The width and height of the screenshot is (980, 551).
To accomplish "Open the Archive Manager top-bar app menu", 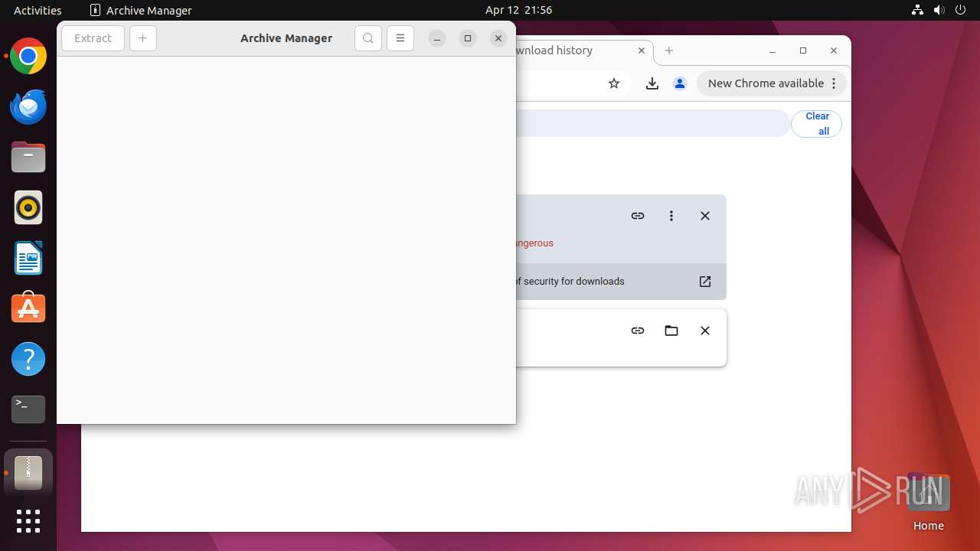I will (142, 10).
